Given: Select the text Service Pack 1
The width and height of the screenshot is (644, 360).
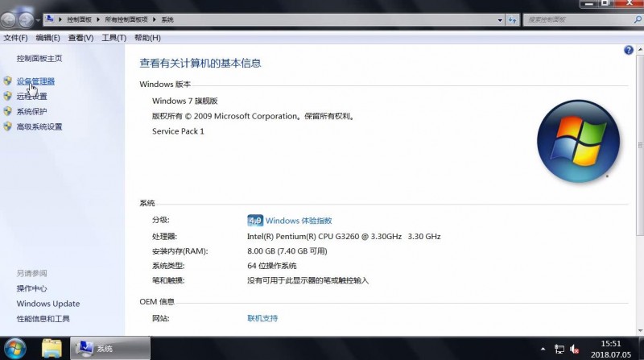Looking at the screenshot, I should click(x=178, y=131).
